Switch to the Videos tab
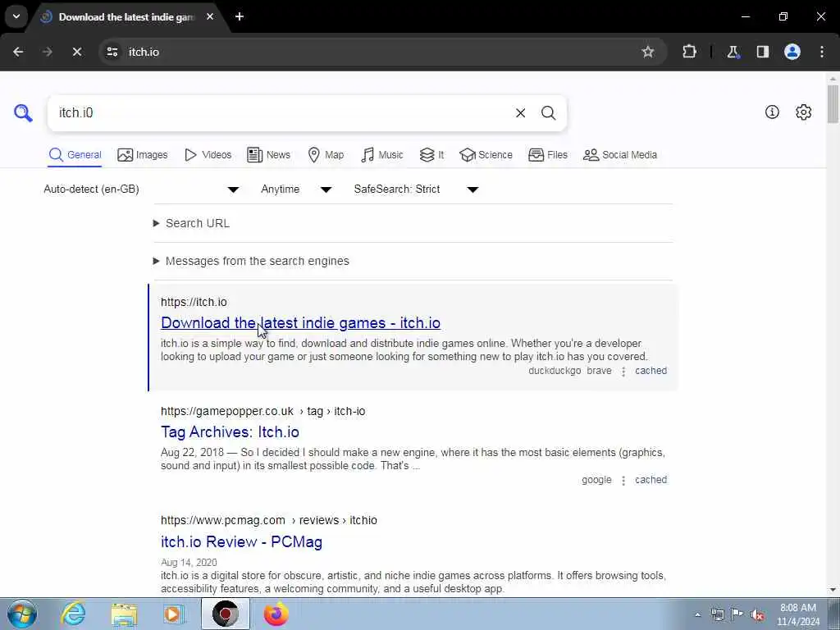 (x=208, y=155)
